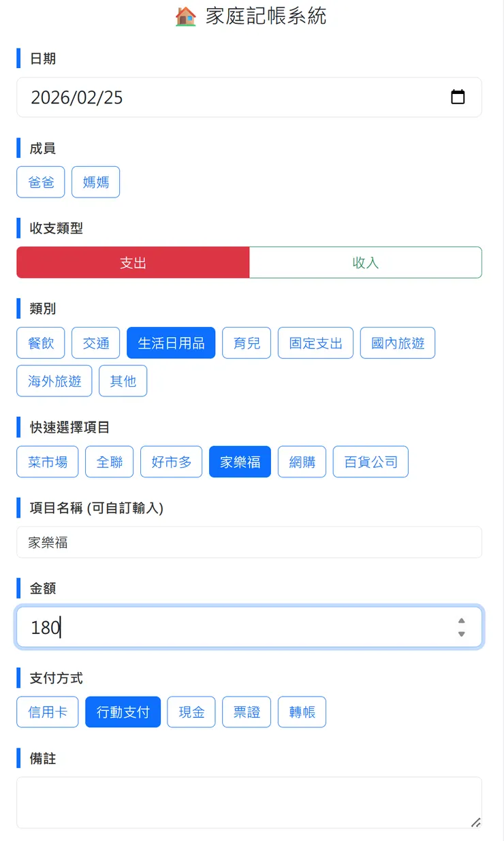Select the 育兒 category
Image resolution: width=504 pixels, height=841 pixels.
(x=246, y=343)
